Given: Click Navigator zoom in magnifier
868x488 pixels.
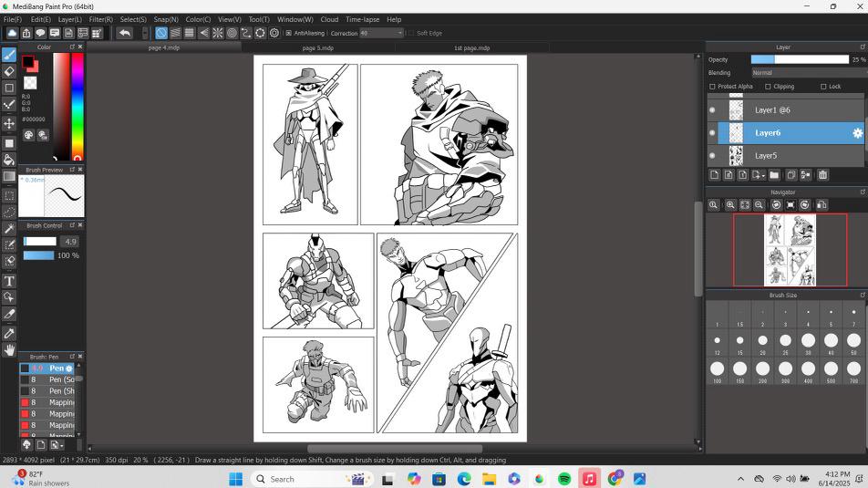Looking at the screenshot, I should coord(730,205).
